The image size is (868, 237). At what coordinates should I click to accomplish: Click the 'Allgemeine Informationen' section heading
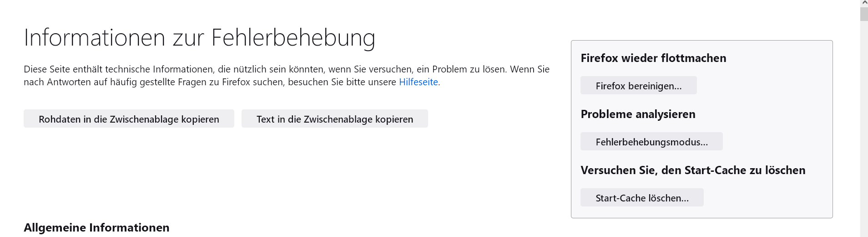click(96, 227)
